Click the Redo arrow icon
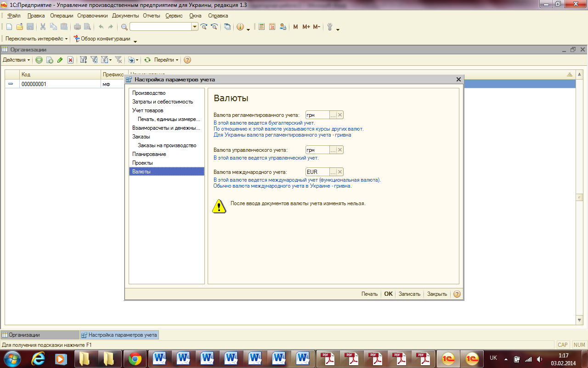This screenshot has width=588, height=368. click(111, 27)
